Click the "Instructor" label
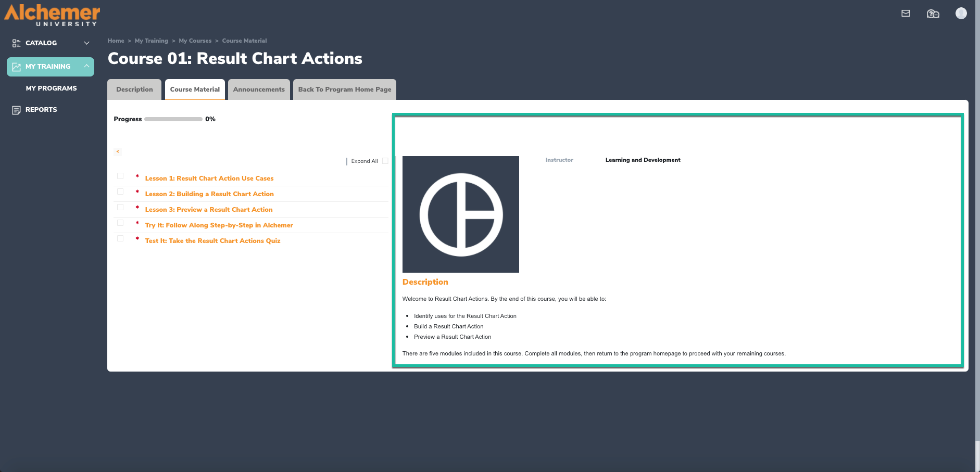This screenshot has height=472, width=980. pos(559,160)
